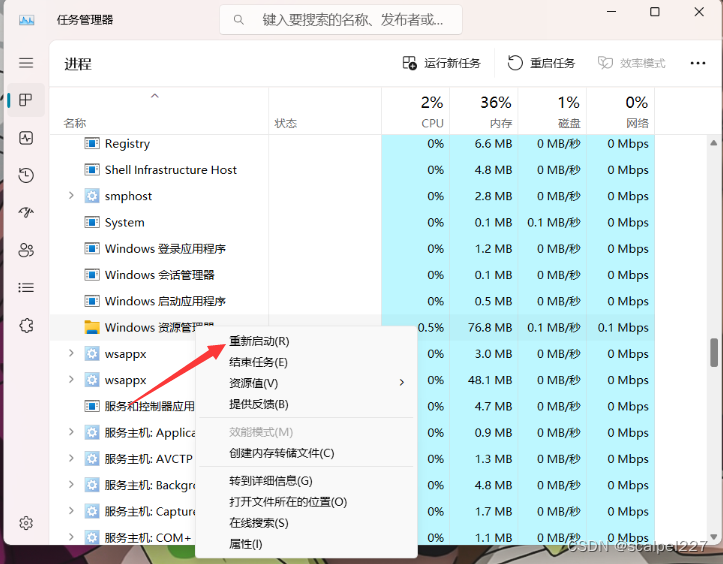Sort by the CPU column header
723x564 pixels.
click(415, 111)
